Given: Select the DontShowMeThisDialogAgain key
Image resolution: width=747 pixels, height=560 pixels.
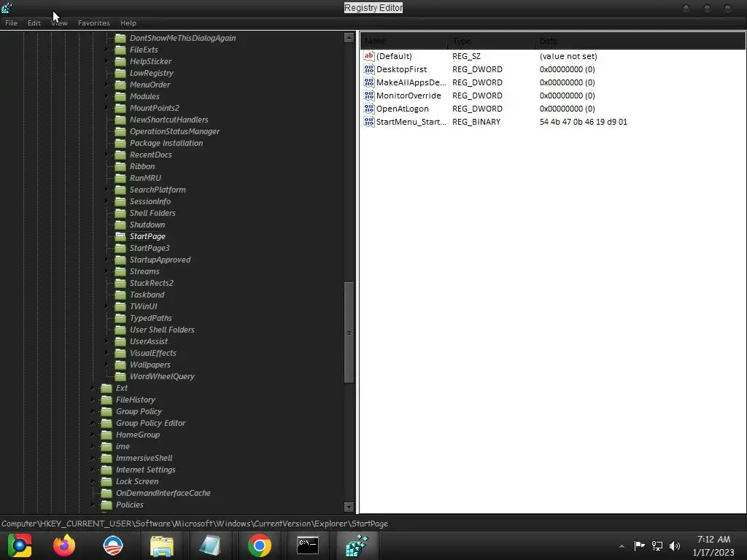Looking at the screenshot, I should pos(182,38).
